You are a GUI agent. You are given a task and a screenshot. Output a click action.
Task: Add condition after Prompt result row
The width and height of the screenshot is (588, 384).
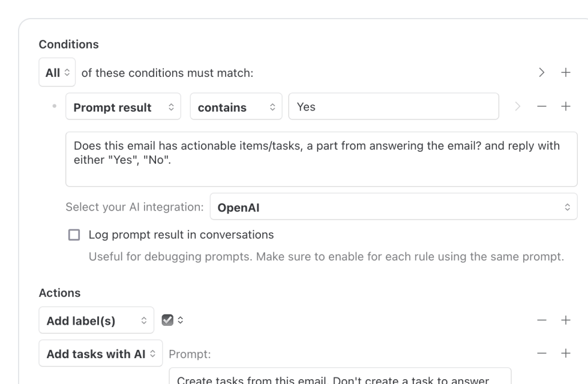(565, 107)
